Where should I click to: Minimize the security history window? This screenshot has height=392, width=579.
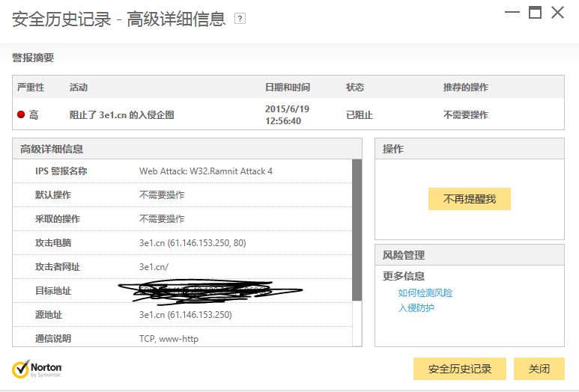tap(512, 12)
